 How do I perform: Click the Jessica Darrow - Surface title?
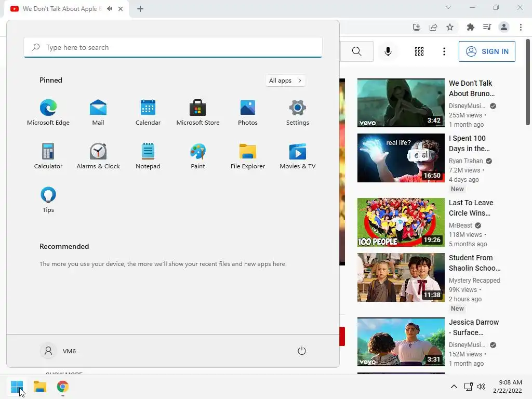pyautogui.click(x=474, y=327)
